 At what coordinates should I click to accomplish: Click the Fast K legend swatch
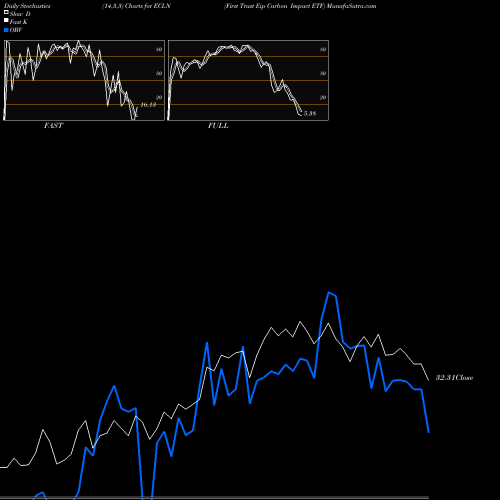(6, 21)
